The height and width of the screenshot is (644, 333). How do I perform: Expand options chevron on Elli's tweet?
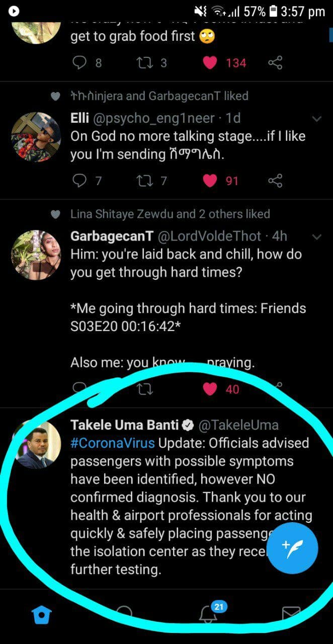pos(317,119)
